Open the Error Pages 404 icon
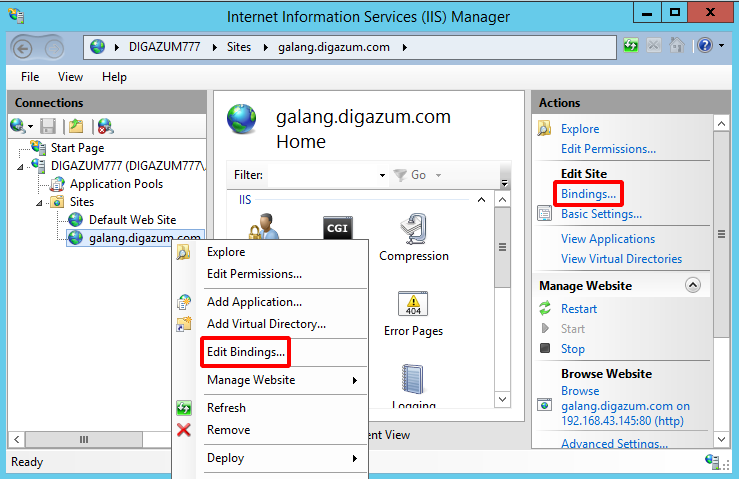The image size is (739, 479). (413, 303)
